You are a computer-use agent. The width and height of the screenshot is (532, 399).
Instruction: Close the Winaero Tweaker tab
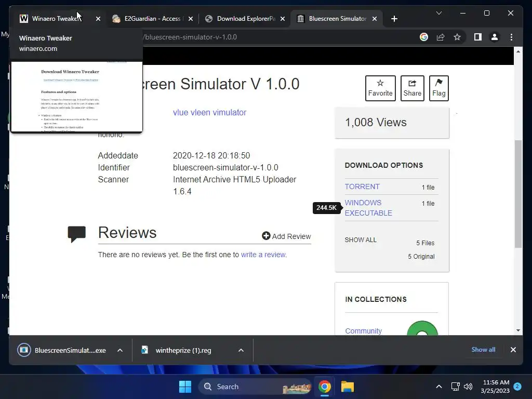[98, 19]
